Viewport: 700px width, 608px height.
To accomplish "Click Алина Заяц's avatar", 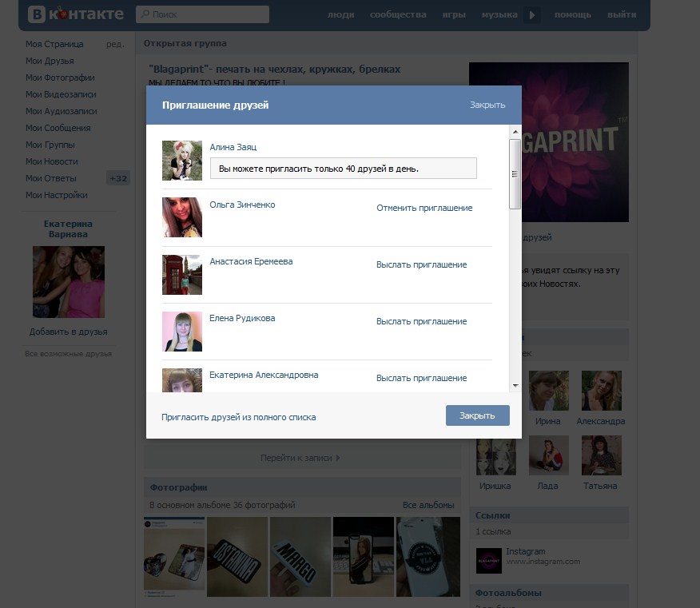I will coord(181,161).
